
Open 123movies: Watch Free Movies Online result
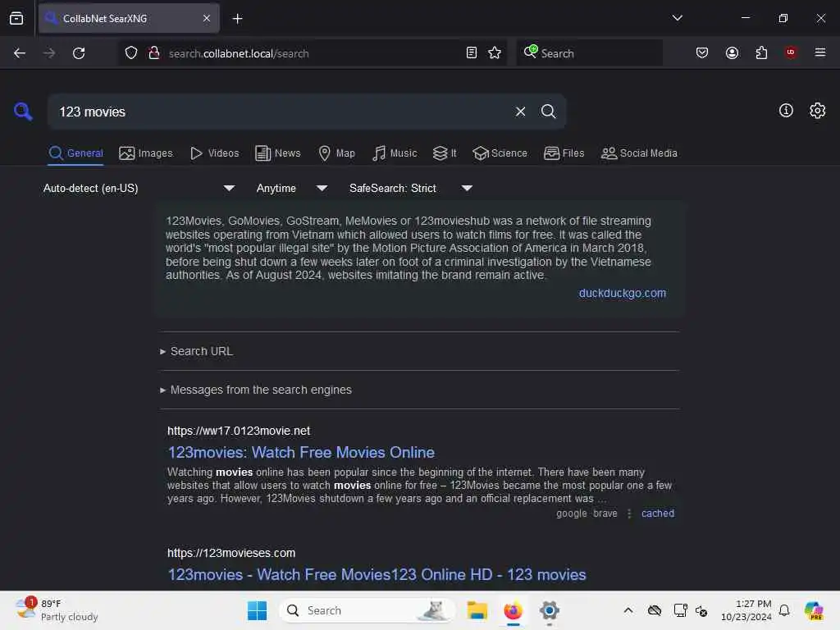tap(301, 452)
